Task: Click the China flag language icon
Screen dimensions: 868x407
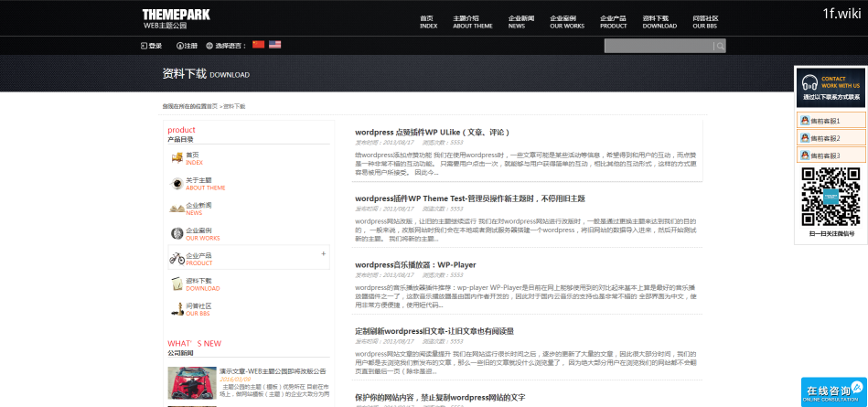Action: coord(258,45)
